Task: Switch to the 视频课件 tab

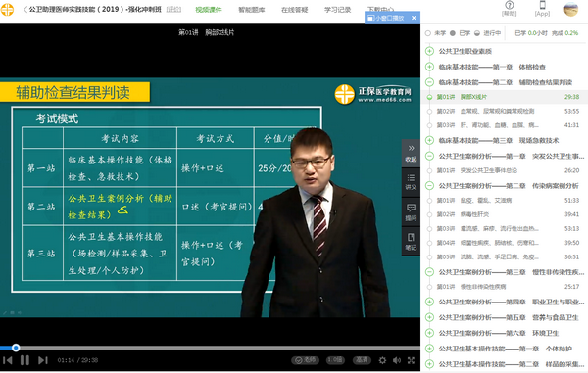Action: [x=209, y=10]
